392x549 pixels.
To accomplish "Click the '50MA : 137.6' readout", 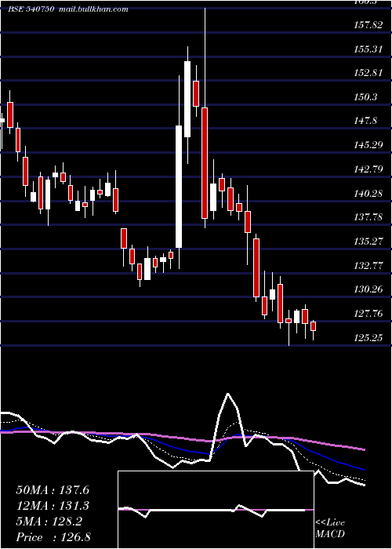I will [53, 490].
